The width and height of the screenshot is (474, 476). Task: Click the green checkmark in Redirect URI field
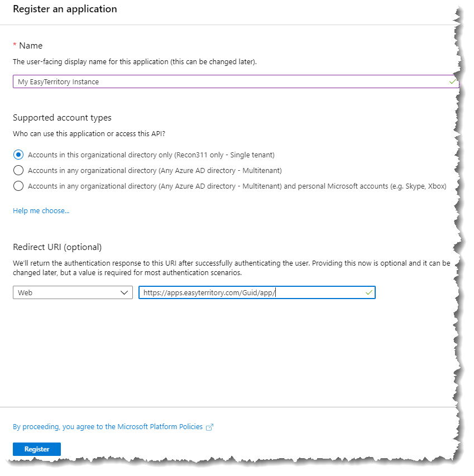click(x=369, y=292)
